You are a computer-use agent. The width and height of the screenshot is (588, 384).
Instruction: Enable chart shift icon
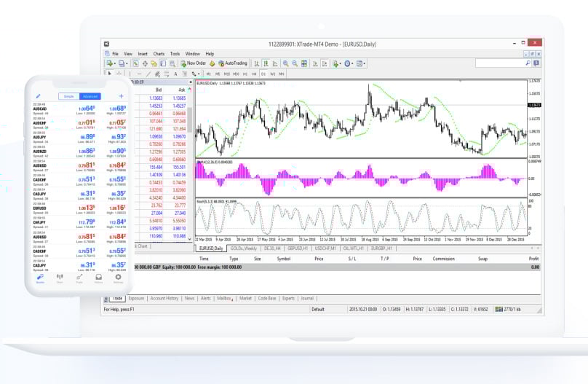click(325, 64)
